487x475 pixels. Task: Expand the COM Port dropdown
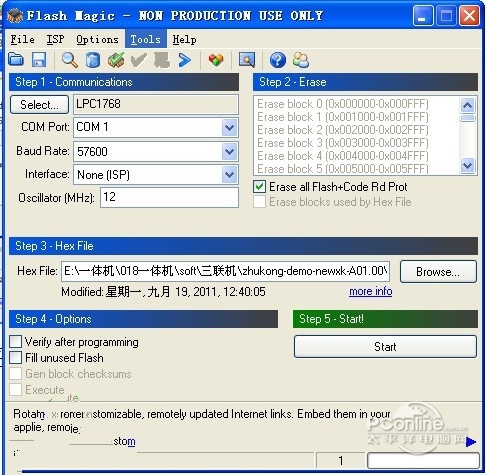229,127
